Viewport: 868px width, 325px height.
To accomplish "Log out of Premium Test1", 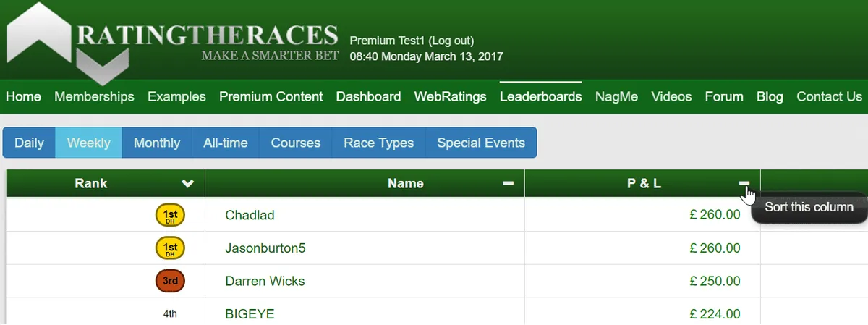I will (451, 41).
